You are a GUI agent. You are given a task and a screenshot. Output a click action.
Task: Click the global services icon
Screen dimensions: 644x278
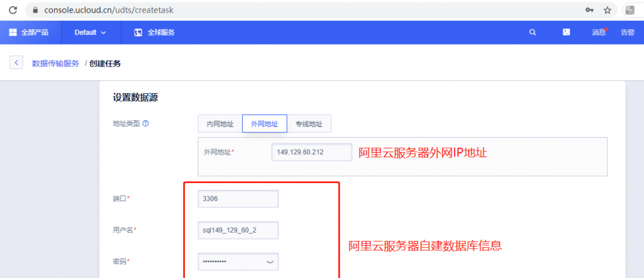pyautogui.click(x=138, y=33)
